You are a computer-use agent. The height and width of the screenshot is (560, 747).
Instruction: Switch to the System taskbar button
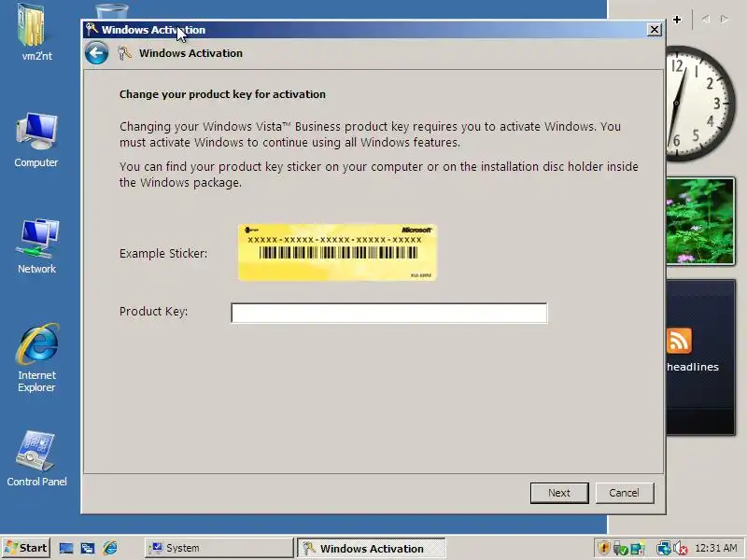click(x=219, y=548)
